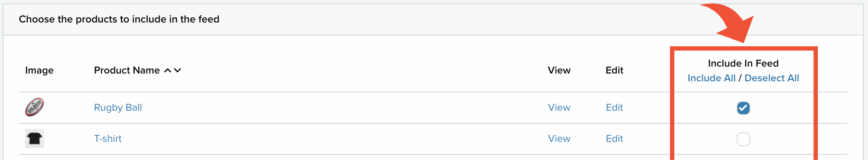View the T-shirt product

tap(559, 138)
